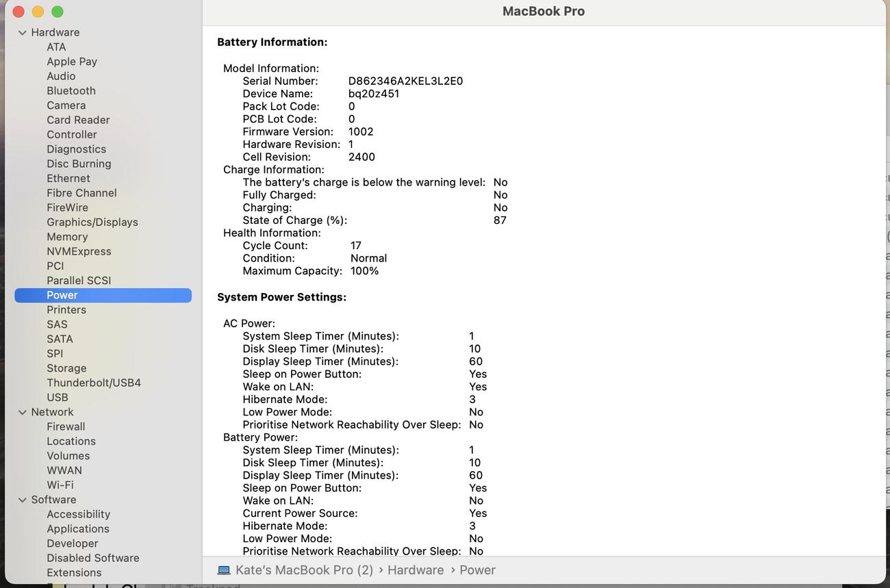
Task: Click the MacBook Pro window title
Action: pos(544,11)
